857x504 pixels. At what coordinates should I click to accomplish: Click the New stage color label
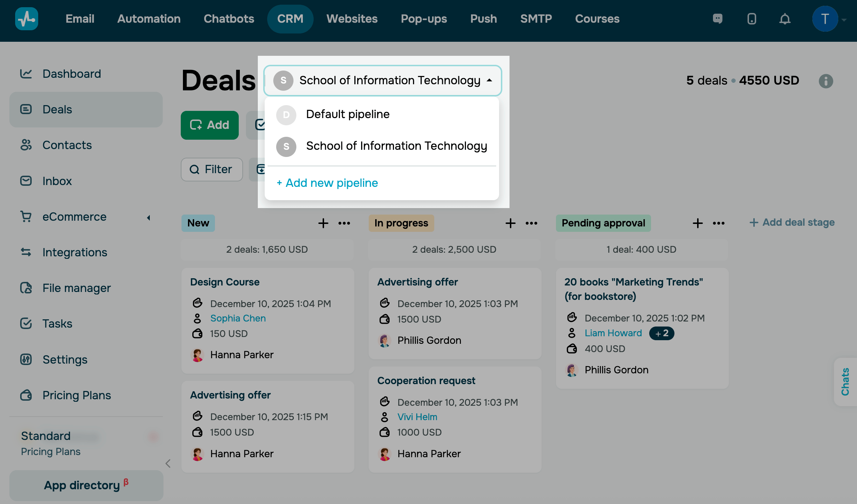pyautogui.click(x=198, y=223)
